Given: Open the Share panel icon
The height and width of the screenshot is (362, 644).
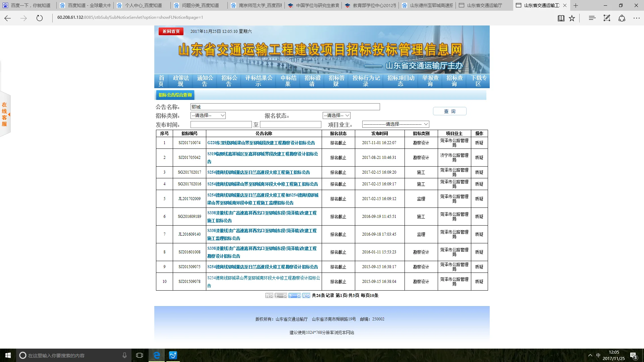Looking at the screenshot, I should click(x=622, y=18).
